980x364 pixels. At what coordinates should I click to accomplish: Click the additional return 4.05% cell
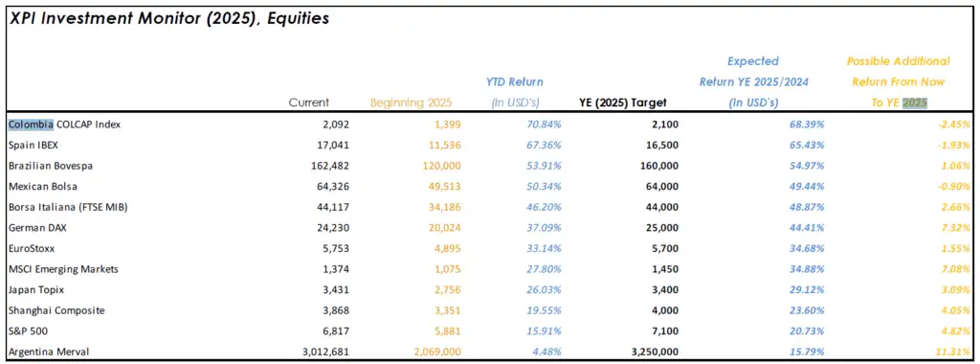[x=955, y=310]
